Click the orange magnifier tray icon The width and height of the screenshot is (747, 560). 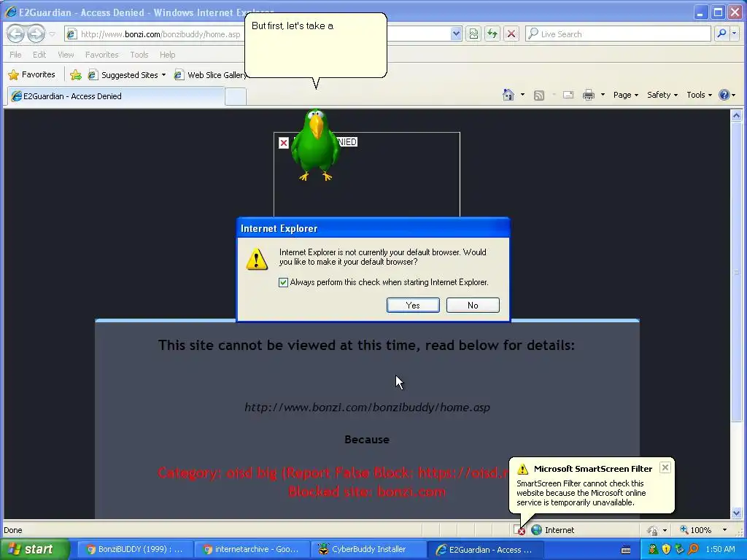(693, 550)
